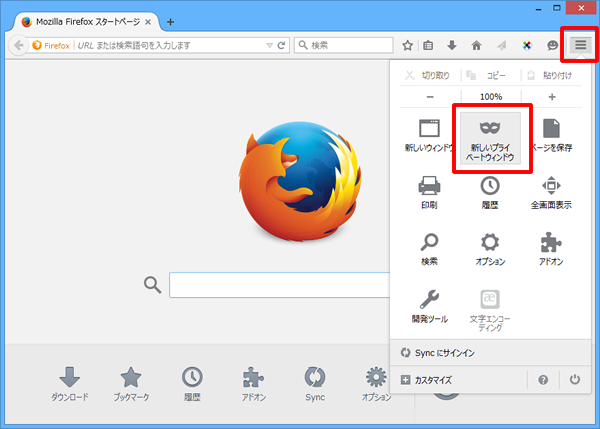Open the hamburger menu button
The height and width of the screenshot is (429, 600).
580,45
